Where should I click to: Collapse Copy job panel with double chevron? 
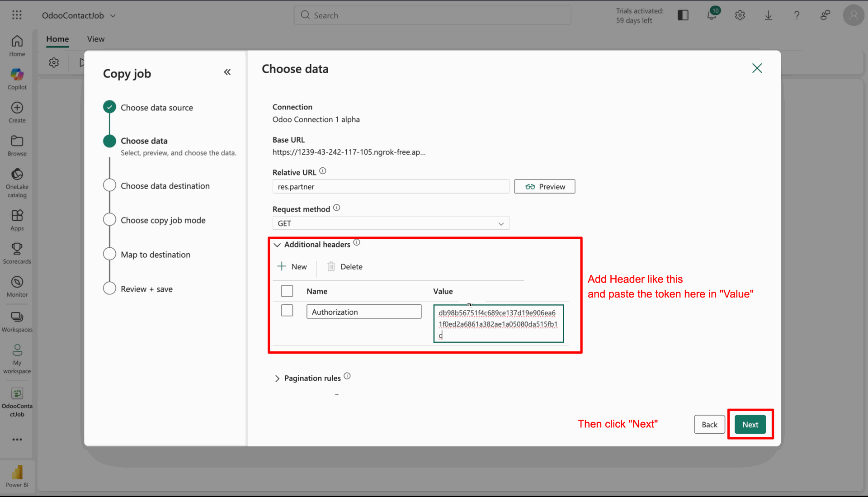pyautogui.click(x=227, y=72)
